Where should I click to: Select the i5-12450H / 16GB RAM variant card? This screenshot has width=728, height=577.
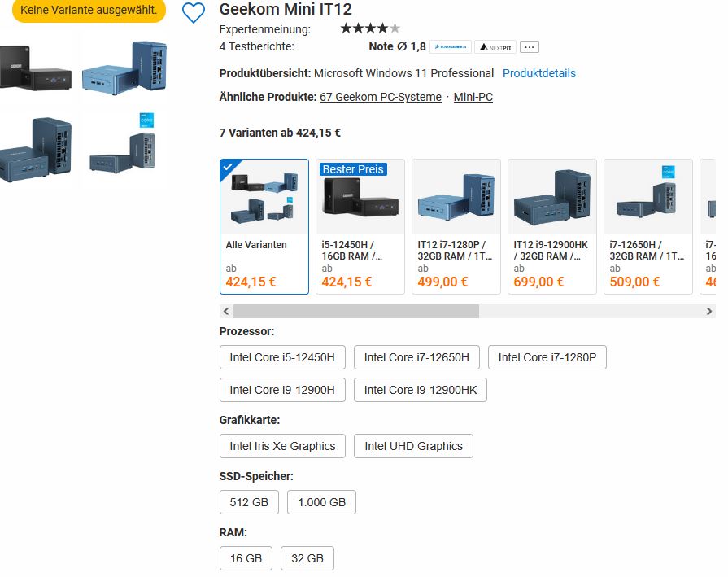click(360, 227)
